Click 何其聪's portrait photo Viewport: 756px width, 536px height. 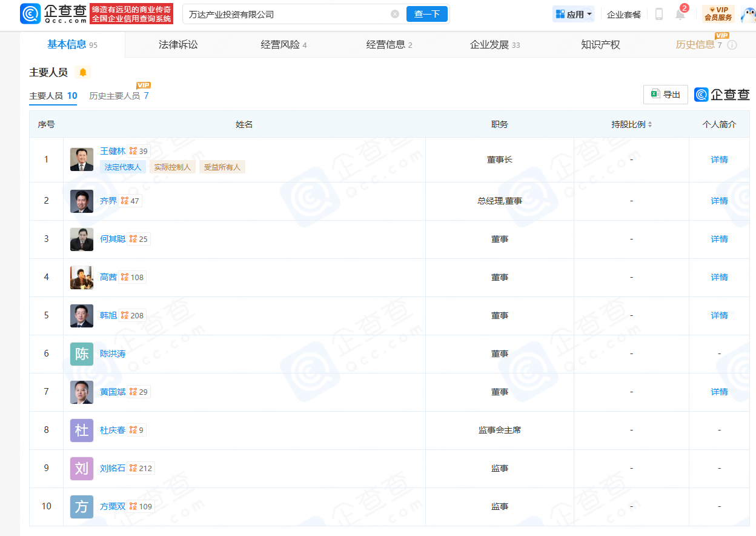[x=82, y=240]
